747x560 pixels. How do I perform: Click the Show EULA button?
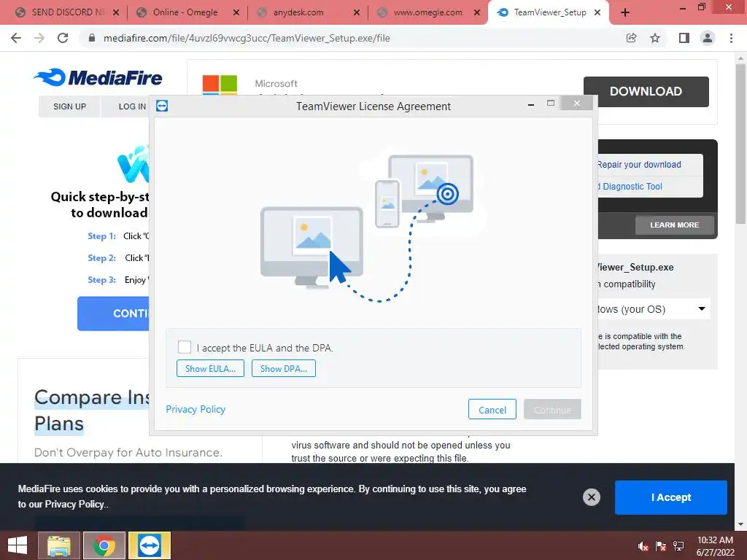click(210, 368)
